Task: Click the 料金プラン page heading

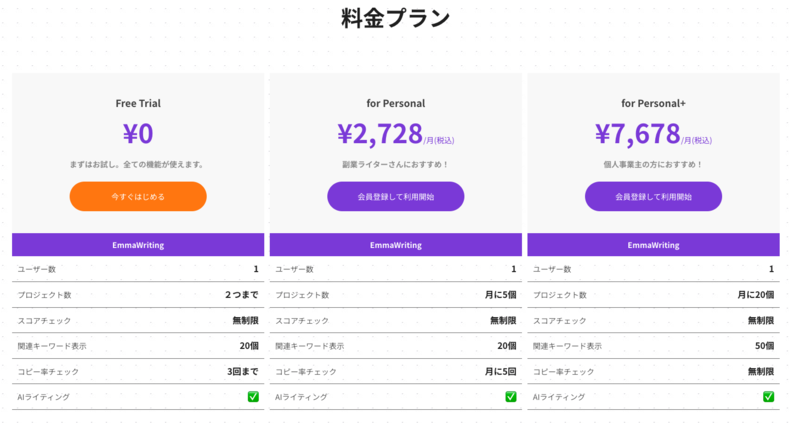Action: (x=395, y=18)
